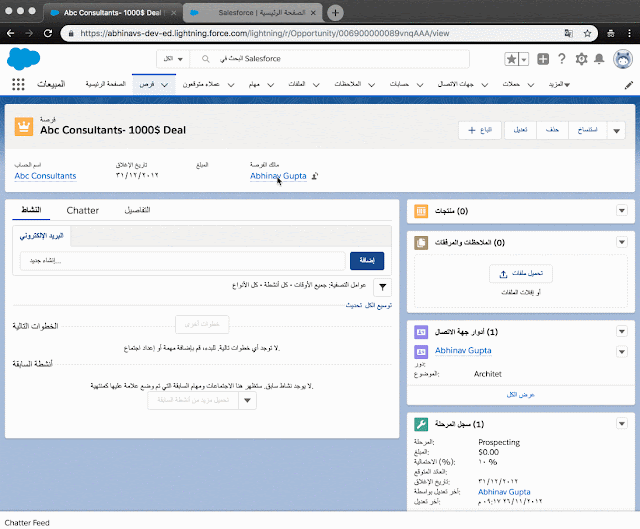Image resolution: width=640 pixels, height=529 pixels.
Task: Click the Upload Files button
Action: point(521,274)
